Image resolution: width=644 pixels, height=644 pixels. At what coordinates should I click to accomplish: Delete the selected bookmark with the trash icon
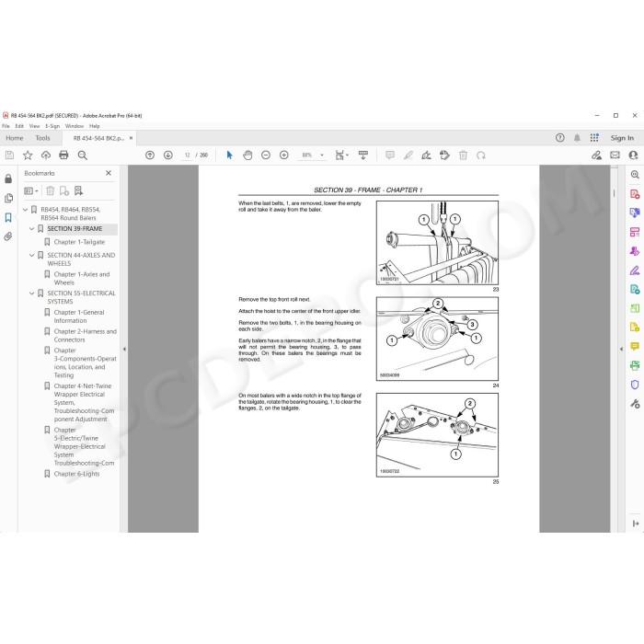[x=50, y=190]
